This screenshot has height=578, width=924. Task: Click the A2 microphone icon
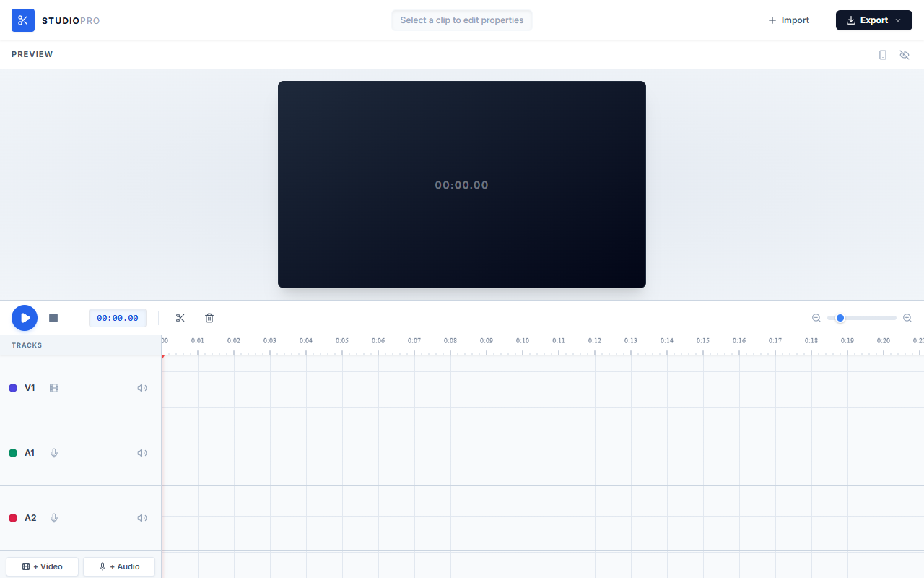(x=54, y=518)
